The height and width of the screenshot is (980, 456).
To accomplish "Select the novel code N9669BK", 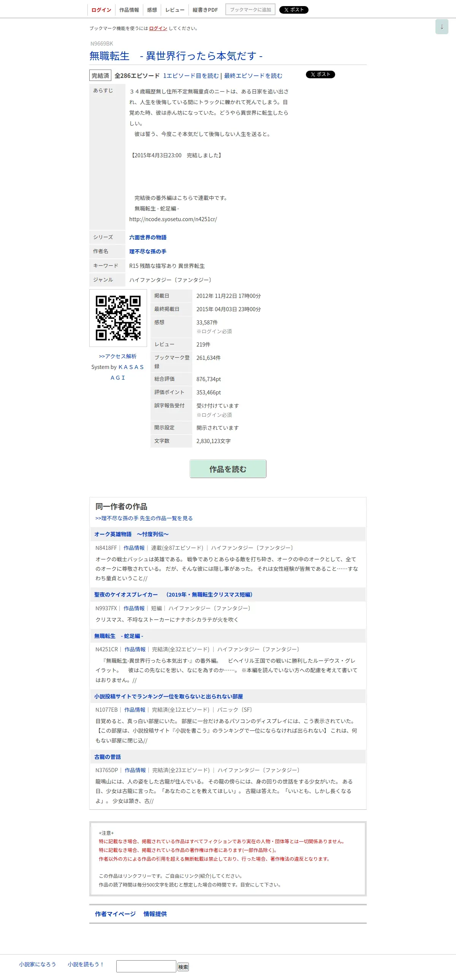I will pos(101,44).
